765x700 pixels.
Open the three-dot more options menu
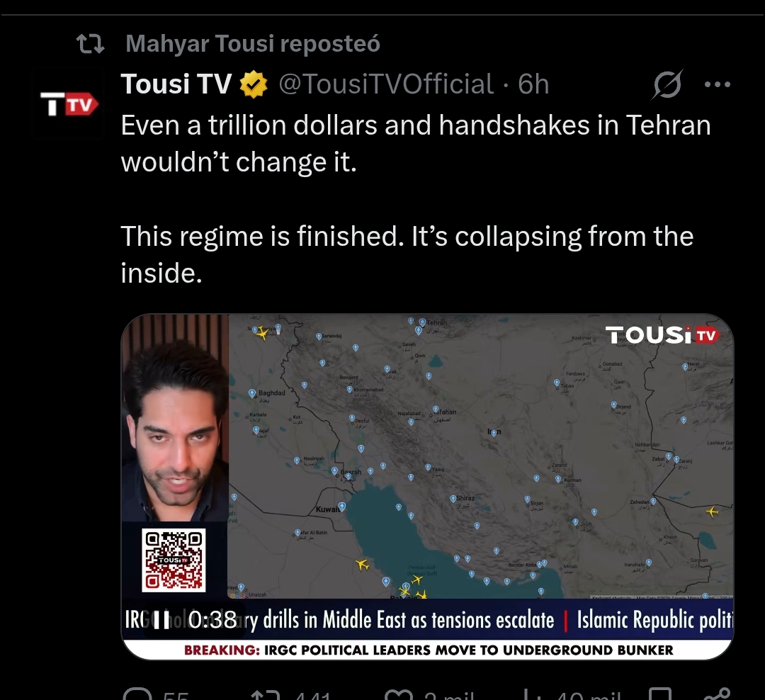[717, 84]
